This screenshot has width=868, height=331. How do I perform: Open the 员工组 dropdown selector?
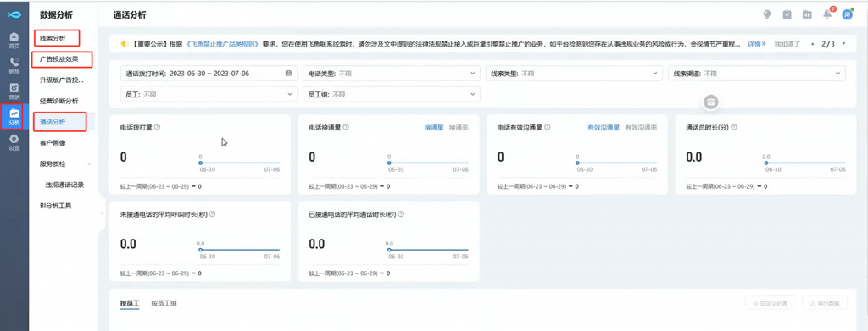tap(392, 95)
